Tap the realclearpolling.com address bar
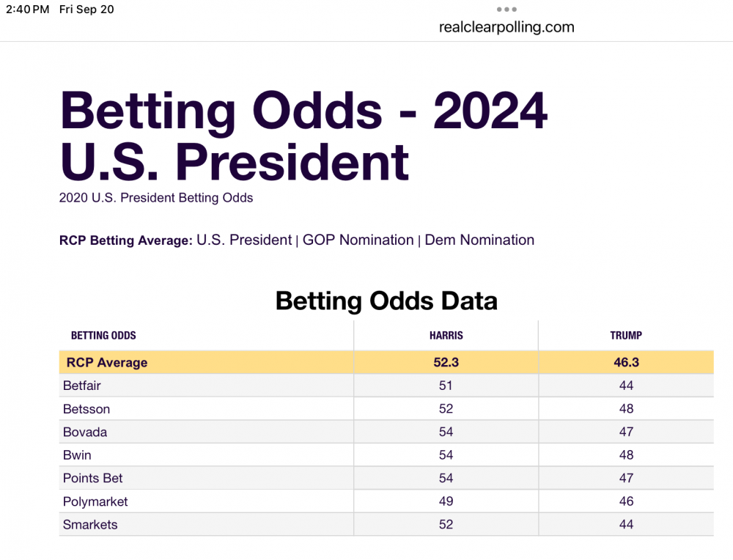The image size is (733, 560). click(x=507, y=27)
